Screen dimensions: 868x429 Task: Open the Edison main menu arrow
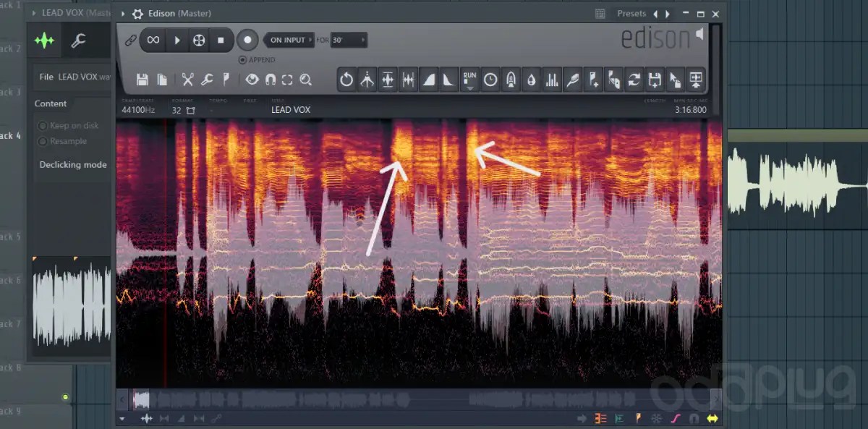tap(123, 13)
